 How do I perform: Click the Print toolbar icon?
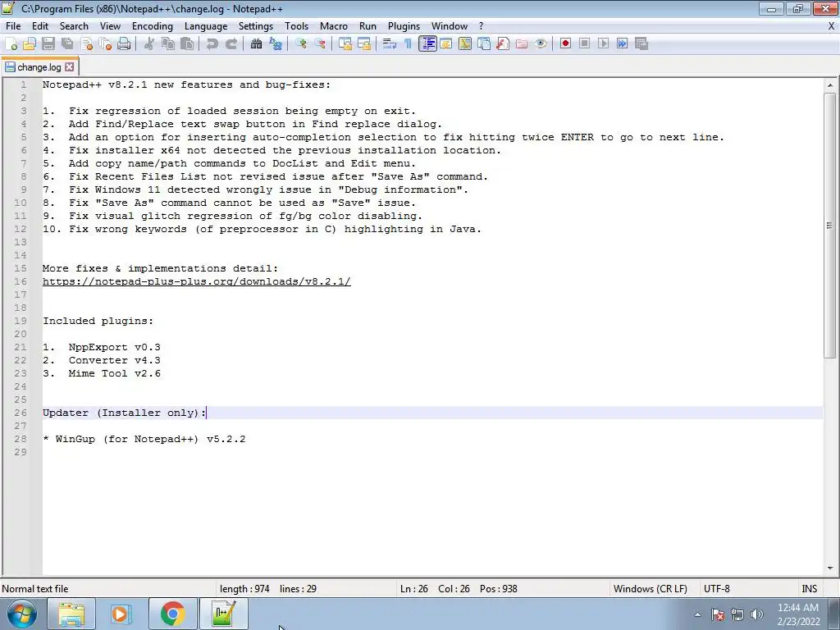click(x=124, y=44)
